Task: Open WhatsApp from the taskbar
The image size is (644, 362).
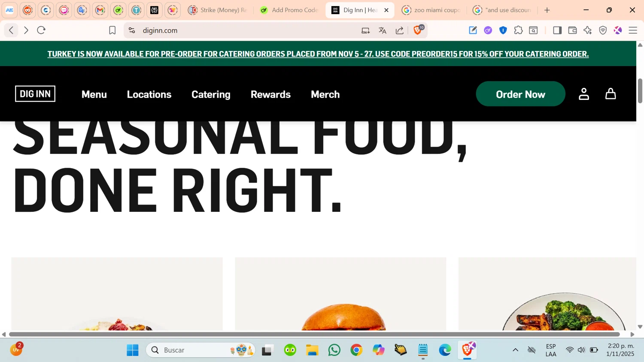Action: (x=334, y=350)
